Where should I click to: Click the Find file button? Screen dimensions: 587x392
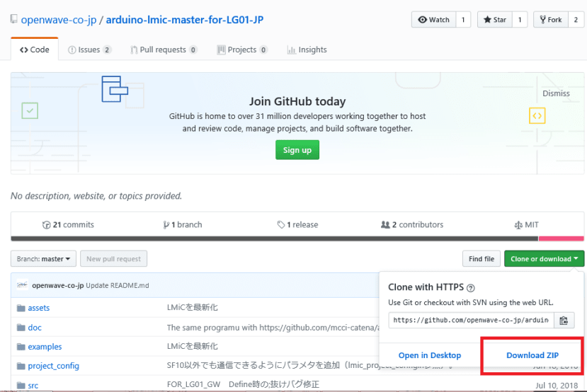481,259
